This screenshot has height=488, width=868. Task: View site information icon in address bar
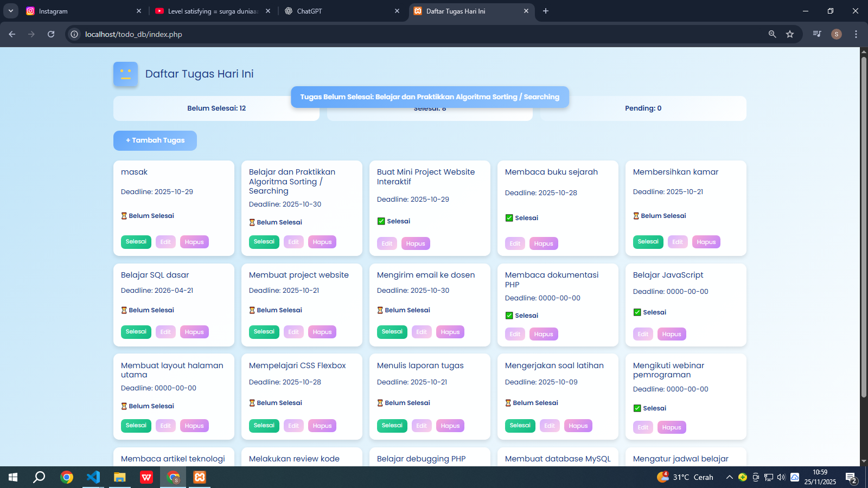click(74, 34)
